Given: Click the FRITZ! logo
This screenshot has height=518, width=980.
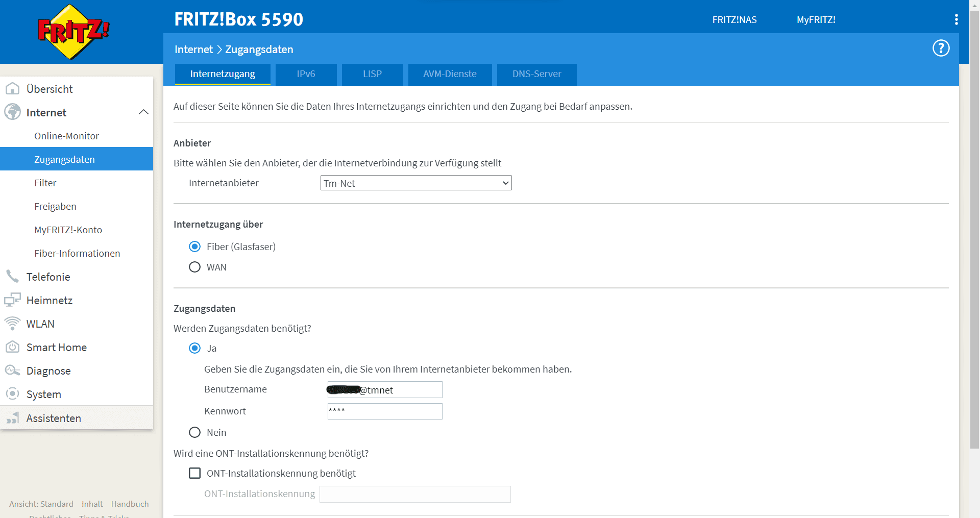Looking at the screenshot, I should point(74,32).
